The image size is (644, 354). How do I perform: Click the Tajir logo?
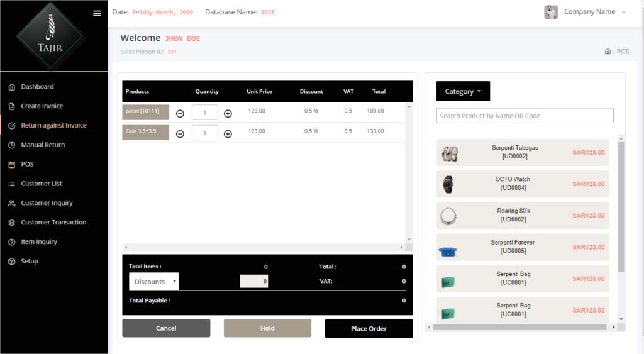[50, 35]
